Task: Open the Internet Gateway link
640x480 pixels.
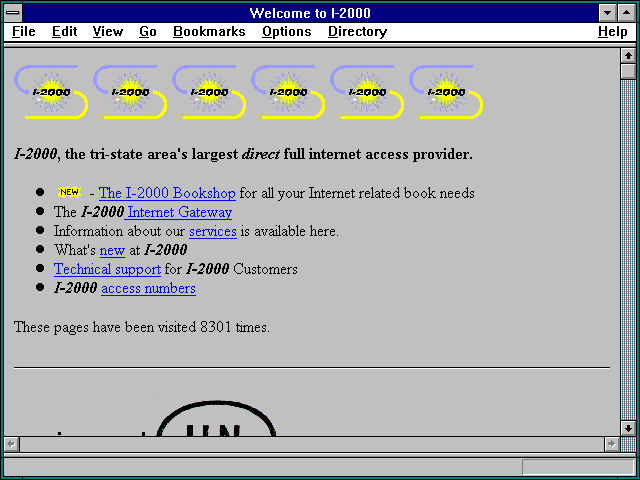Action: coord(180,212)
